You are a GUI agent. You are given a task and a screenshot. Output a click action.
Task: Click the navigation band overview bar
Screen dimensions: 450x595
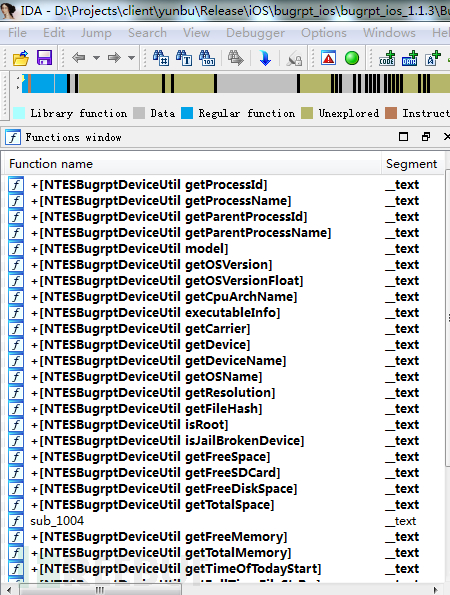[x=236, y=83]
